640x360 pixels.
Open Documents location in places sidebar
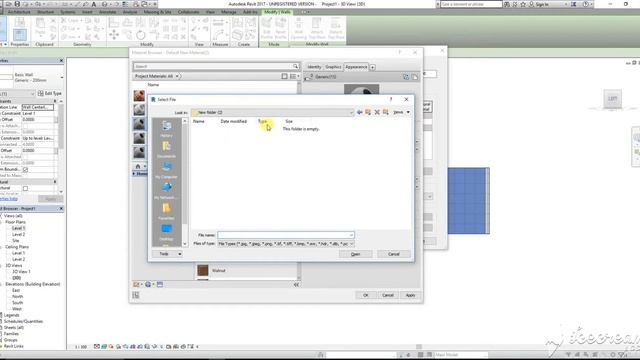[166, 149]
